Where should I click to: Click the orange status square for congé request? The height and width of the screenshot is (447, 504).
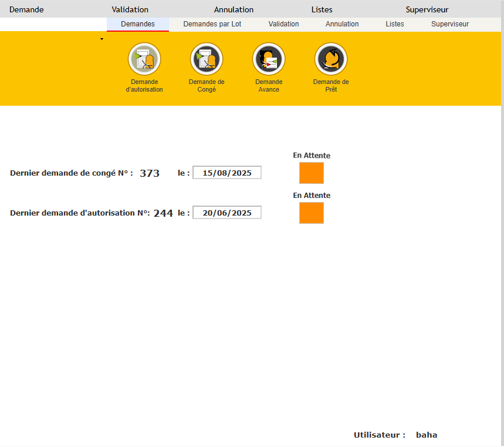[x=311, y=173]
